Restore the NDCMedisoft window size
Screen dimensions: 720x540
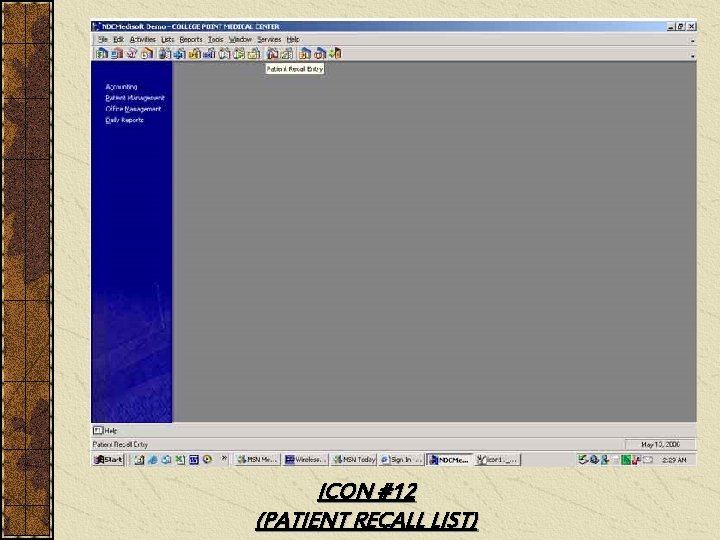point(681,27)
